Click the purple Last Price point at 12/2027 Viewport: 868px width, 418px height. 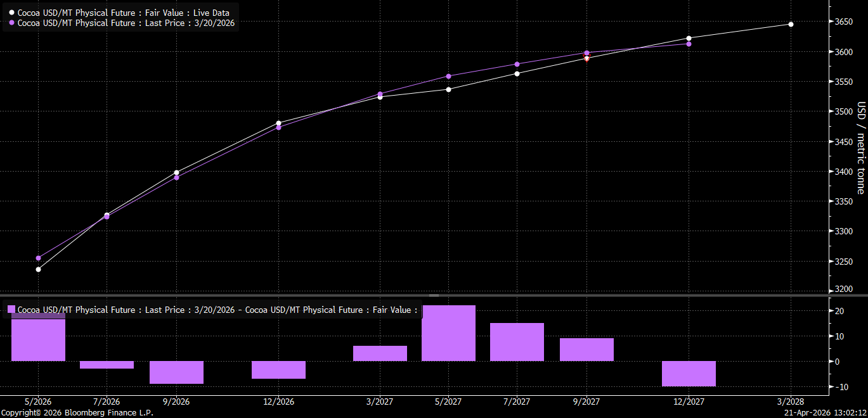[689, 44]
